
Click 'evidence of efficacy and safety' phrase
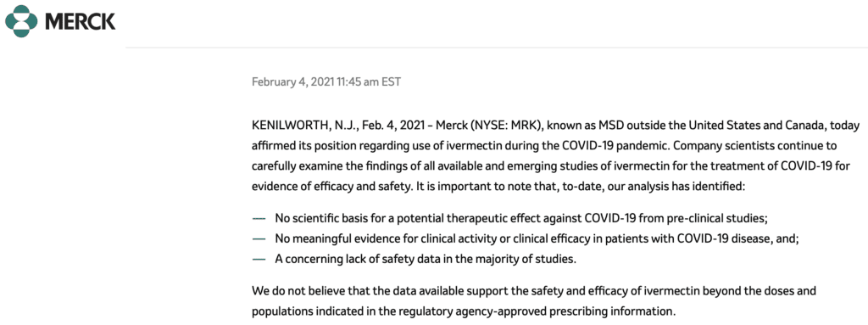(x=331, y=187)
